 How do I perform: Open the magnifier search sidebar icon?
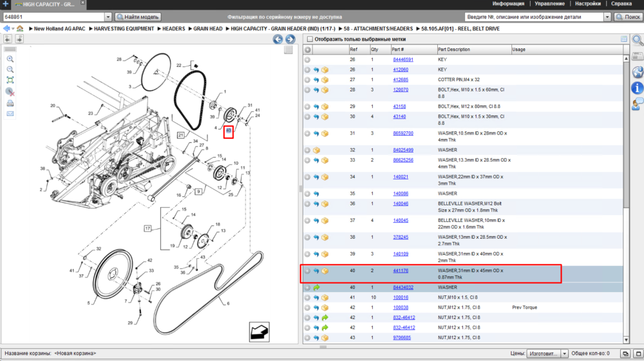point(638,40)
